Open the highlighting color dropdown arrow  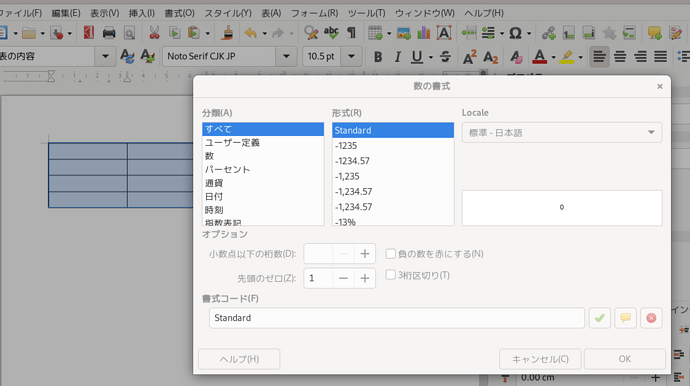pos(580,57)
